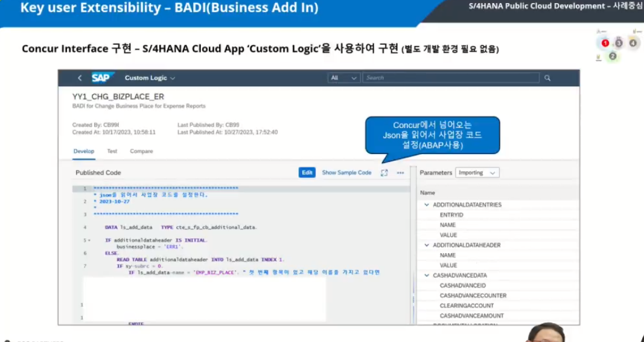Screen dimensions: 644x342
Task: Click the YY1_CHG_BIZPLACE_ER title
Action: point(118,97)
